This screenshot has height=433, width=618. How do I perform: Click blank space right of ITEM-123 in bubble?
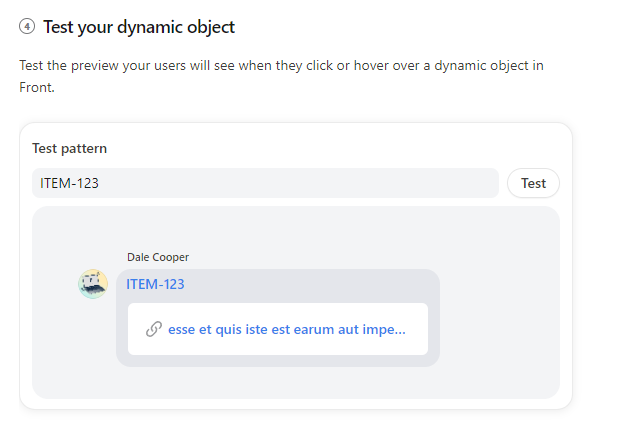point(320,284)
